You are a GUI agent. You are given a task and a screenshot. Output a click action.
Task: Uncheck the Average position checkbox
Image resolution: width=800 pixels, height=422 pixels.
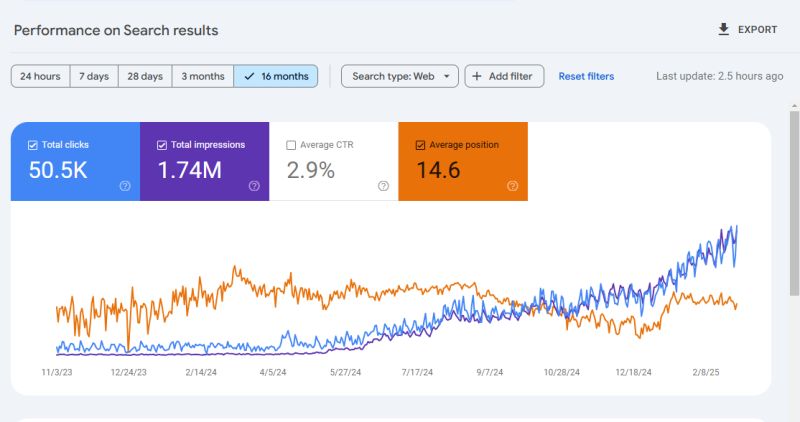click(x=420, y=145)
